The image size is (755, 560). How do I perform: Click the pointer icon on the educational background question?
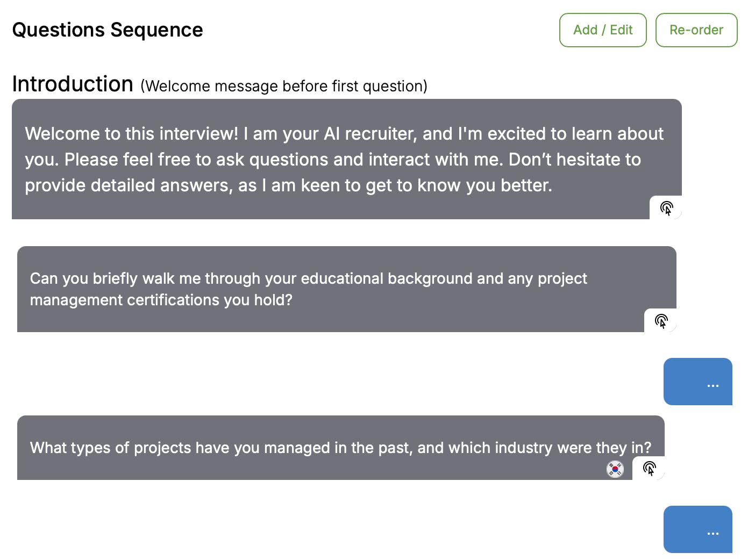(x=661, y=321)
